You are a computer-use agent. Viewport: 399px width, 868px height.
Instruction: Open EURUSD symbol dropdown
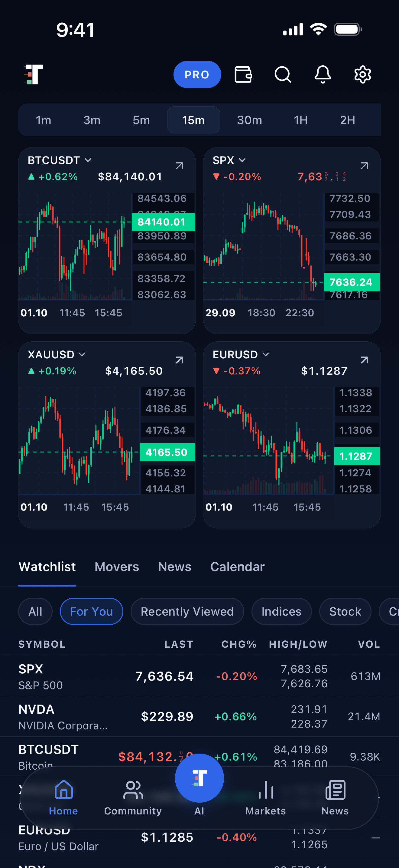(241, 354)
